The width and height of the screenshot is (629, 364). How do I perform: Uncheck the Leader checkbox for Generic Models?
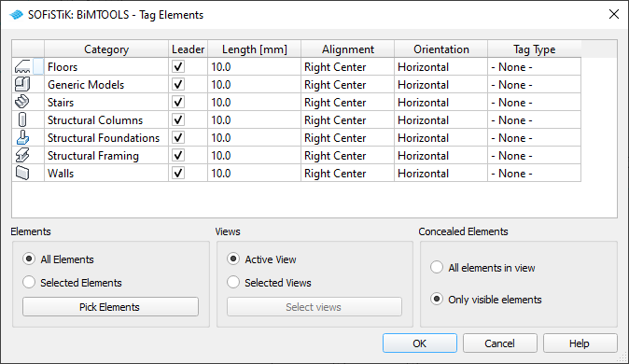pyautogui.click(x=178, y=84)
